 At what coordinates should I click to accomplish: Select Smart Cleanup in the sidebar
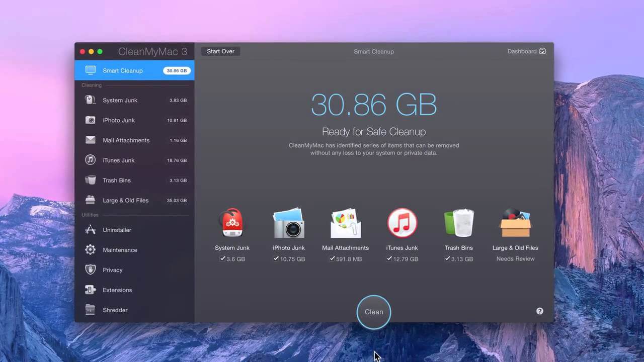pos(134,70)
